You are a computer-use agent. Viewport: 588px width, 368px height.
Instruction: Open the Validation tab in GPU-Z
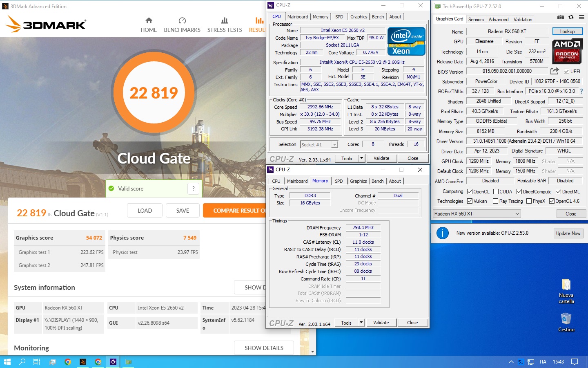523,20
